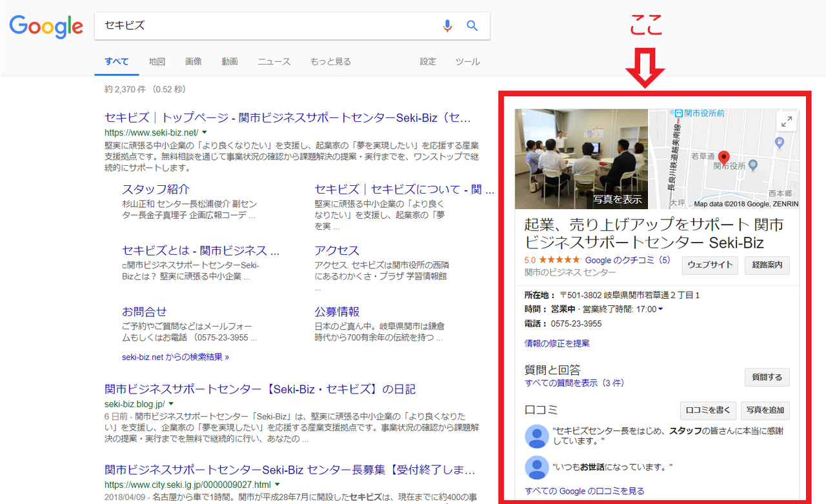Click the 写真を追加 button
This screenshot has height=504, width=826.
pos(765,410)
